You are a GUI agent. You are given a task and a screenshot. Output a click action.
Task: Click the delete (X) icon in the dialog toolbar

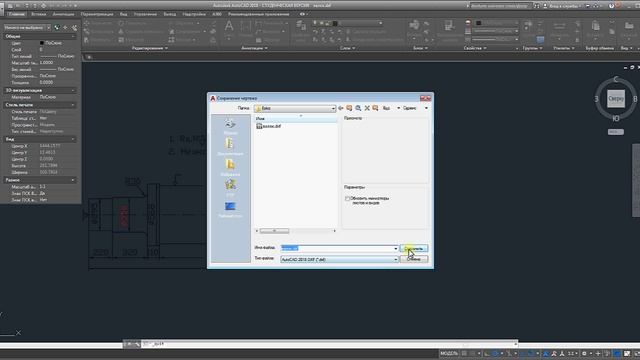367,108
